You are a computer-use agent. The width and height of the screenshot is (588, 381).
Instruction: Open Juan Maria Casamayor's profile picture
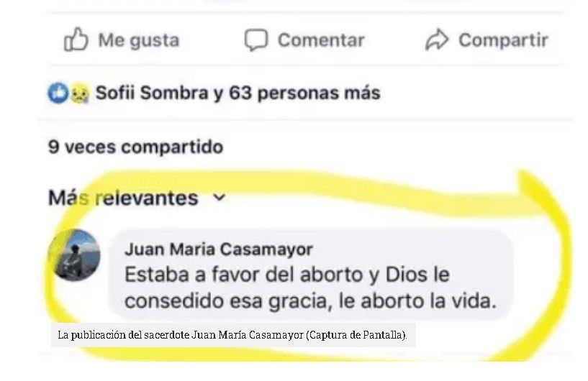(74, 254)
